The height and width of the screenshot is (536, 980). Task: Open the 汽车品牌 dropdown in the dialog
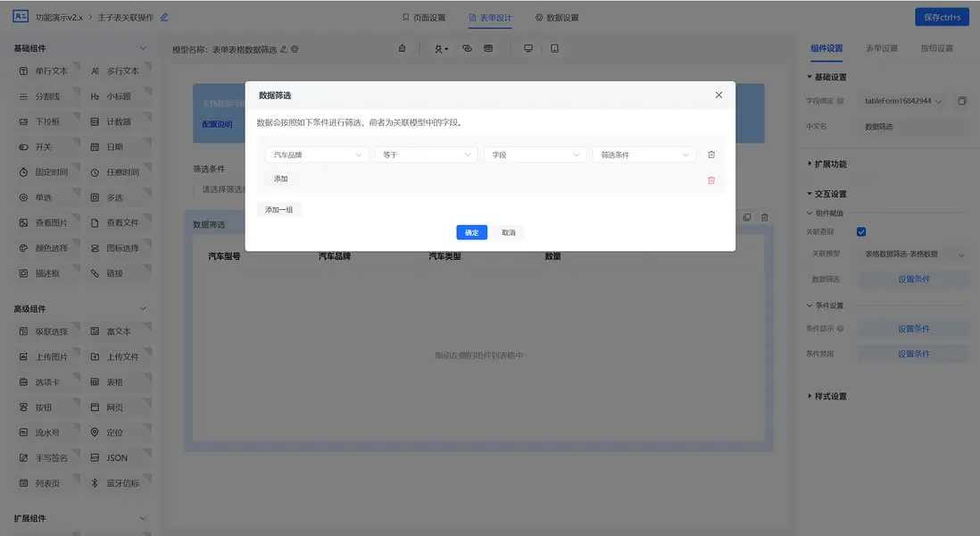click(x=317, y=154)
